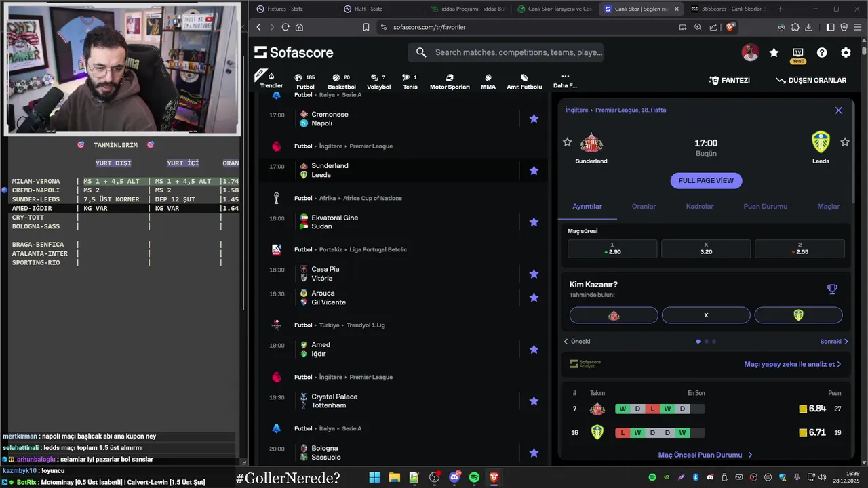Unfavorite the Sunderland - Leeds list star
Image resolution: width=868 pixels, height=488 pixels.
pyautogui.click(x=534, y=170)
